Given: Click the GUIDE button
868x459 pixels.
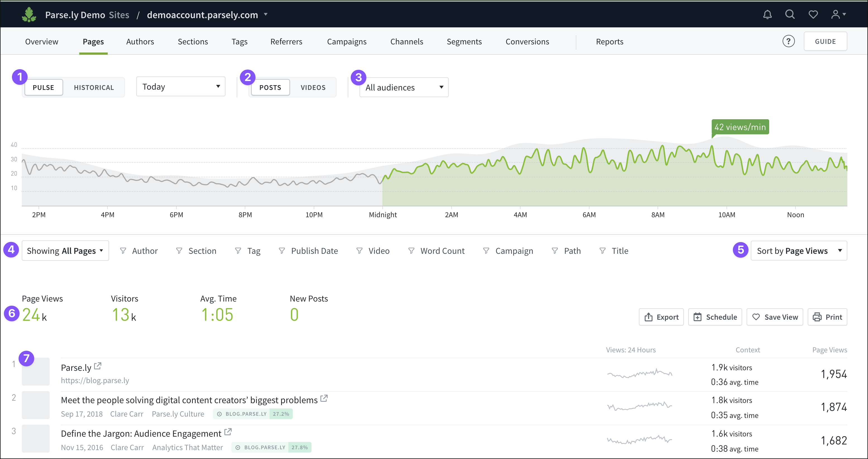Looking at the screenshot, I should (x=825, y=41).
